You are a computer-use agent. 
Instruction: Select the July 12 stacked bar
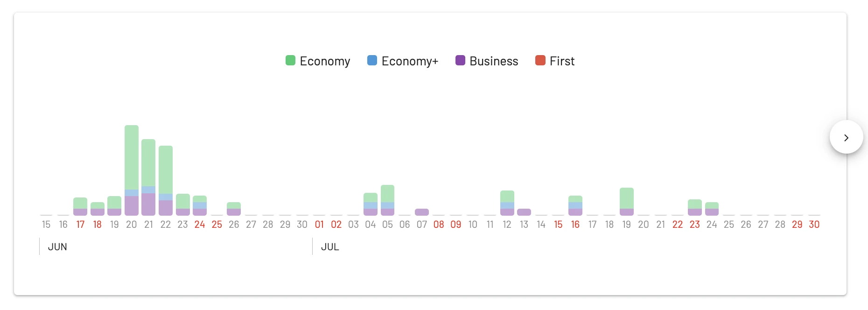(507, 203)
